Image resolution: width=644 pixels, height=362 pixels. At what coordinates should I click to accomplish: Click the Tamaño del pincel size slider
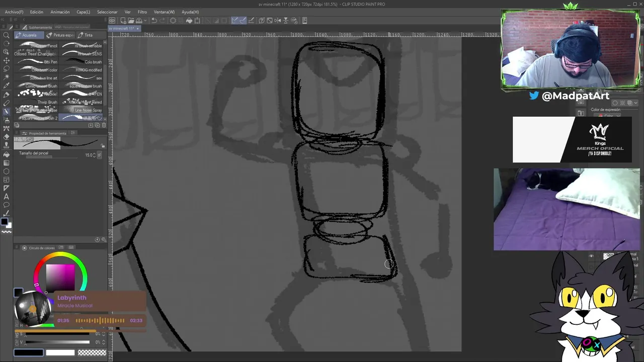coord(51,157)
